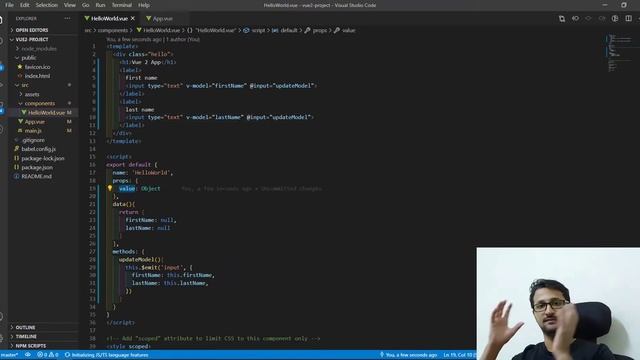Click the default breadcrumb segment
This screenshot has height=360, width=640.
click(285, 31)
